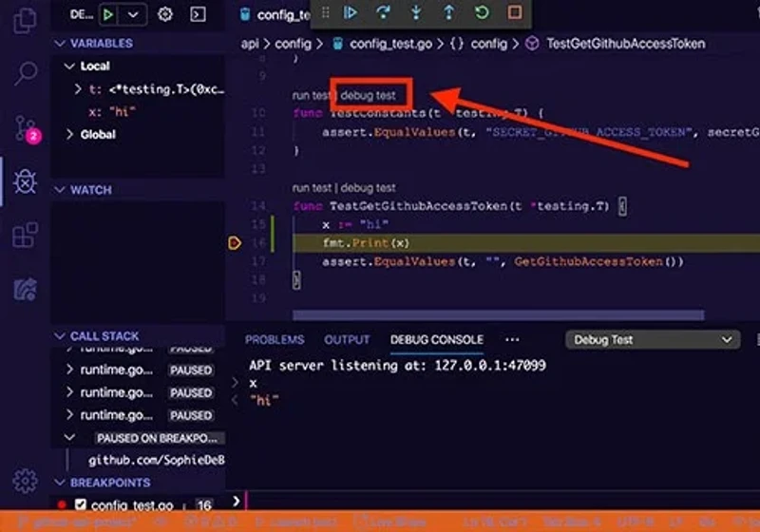
Task: Open the Debug Test console selector dropdown
Action: click(x=653, y=340)
